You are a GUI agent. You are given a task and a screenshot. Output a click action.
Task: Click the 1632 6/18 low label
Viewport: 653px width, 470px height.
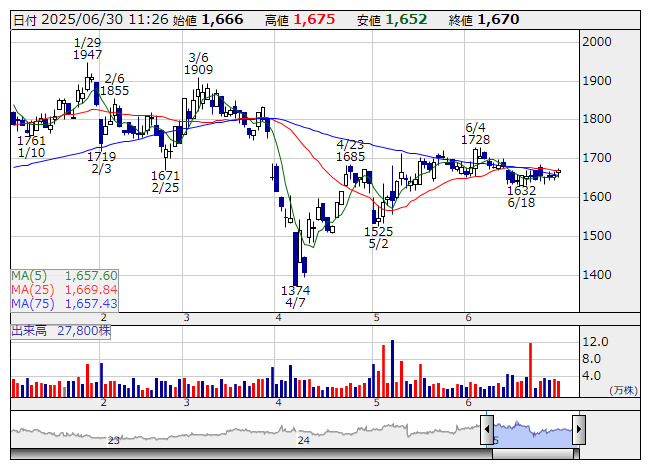click(521, 196)
